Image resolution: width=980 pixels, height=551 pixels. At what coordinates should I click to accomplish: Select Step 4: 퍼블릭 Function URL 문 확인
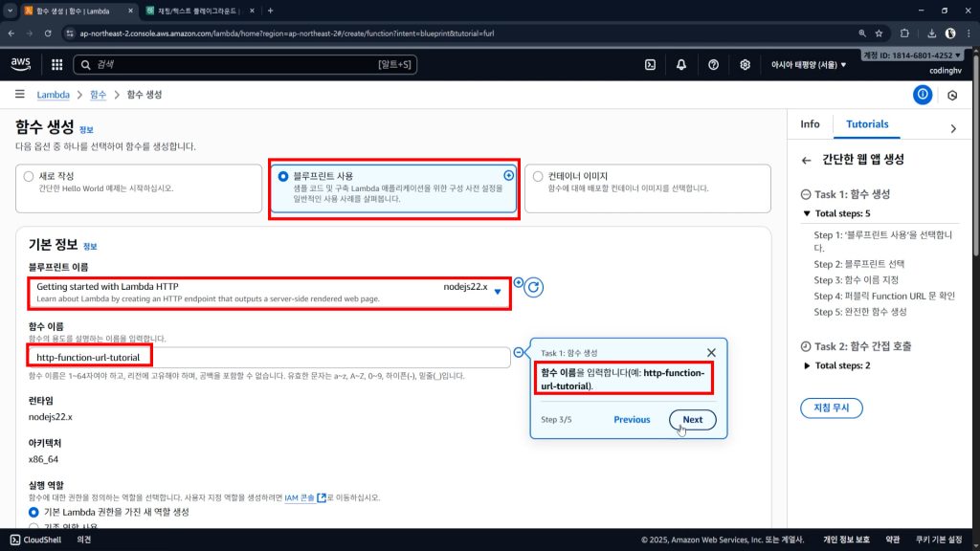[884, 297]
